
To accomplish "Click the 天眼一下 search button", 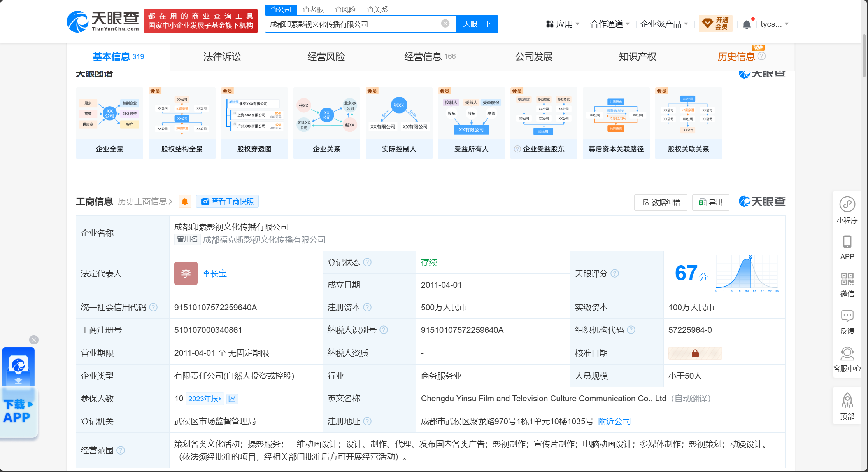I will [477, 24].
